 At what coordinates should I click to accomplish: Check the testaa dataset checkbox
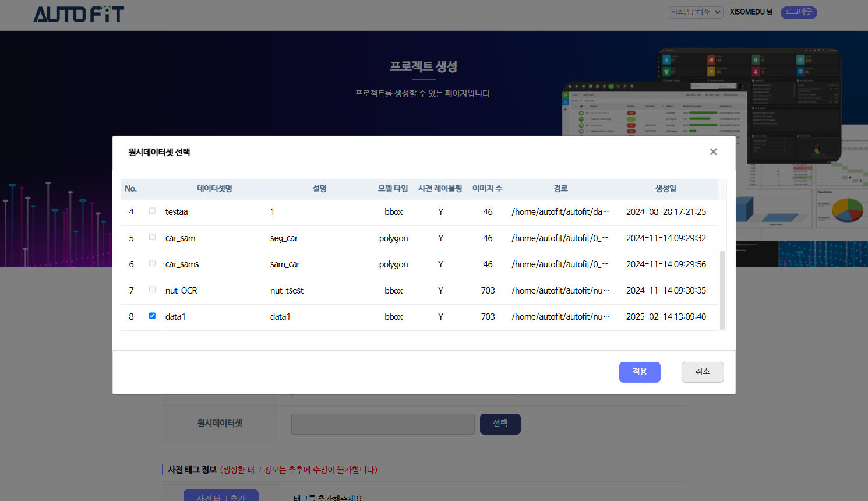152,211
